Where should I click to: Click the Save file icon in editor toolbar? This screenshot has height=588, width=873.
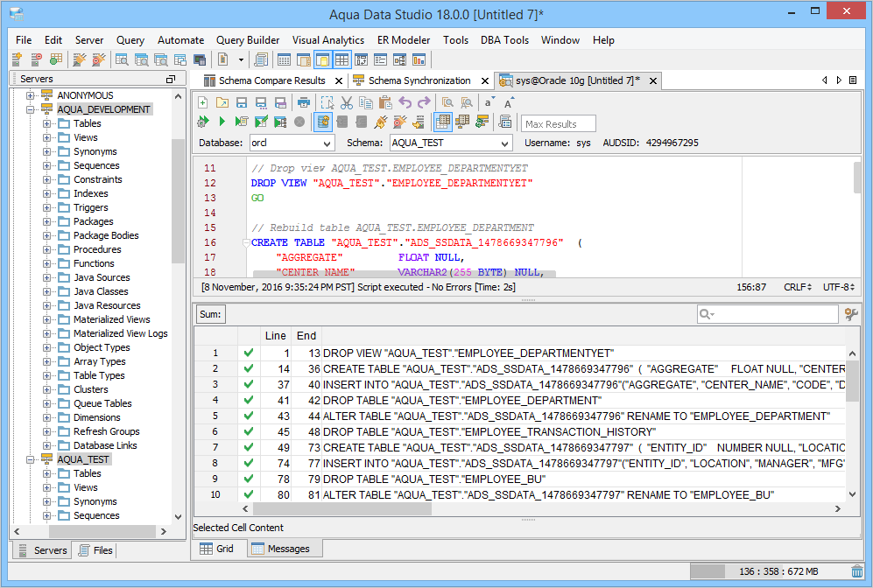click(x=240, y=102)
